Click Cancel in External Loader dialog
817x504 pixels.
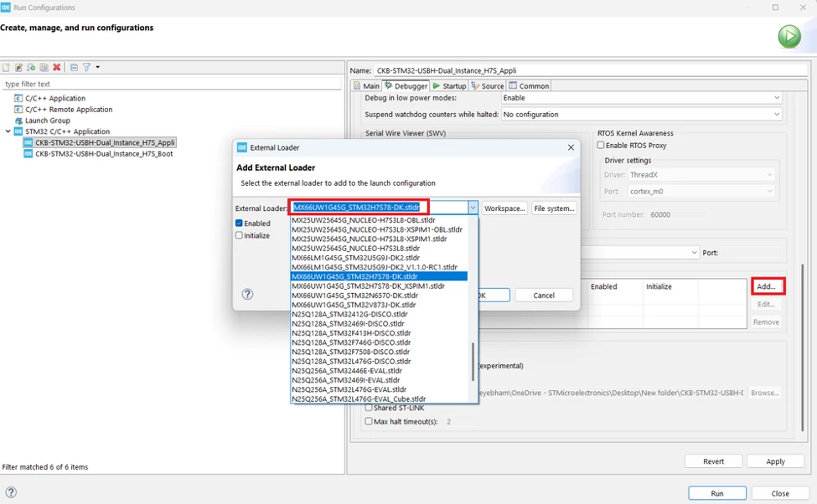tap(544, 296)
